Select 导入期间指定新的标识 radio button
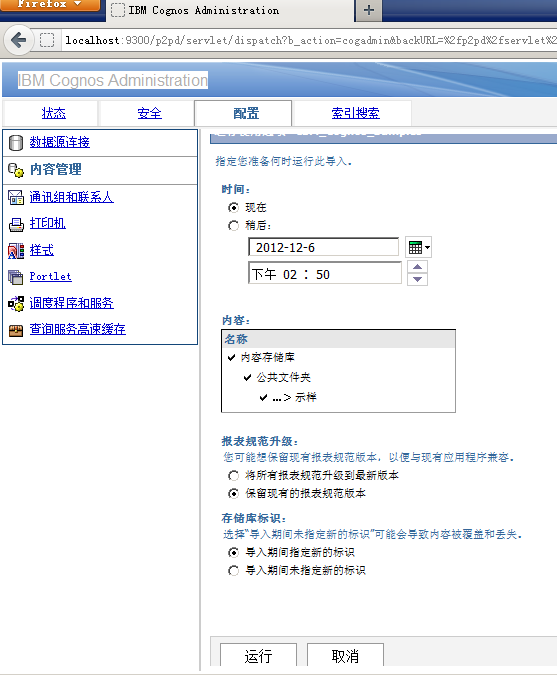Image resolution: width=557 pixels, height=675 pixels. (233, 552)
